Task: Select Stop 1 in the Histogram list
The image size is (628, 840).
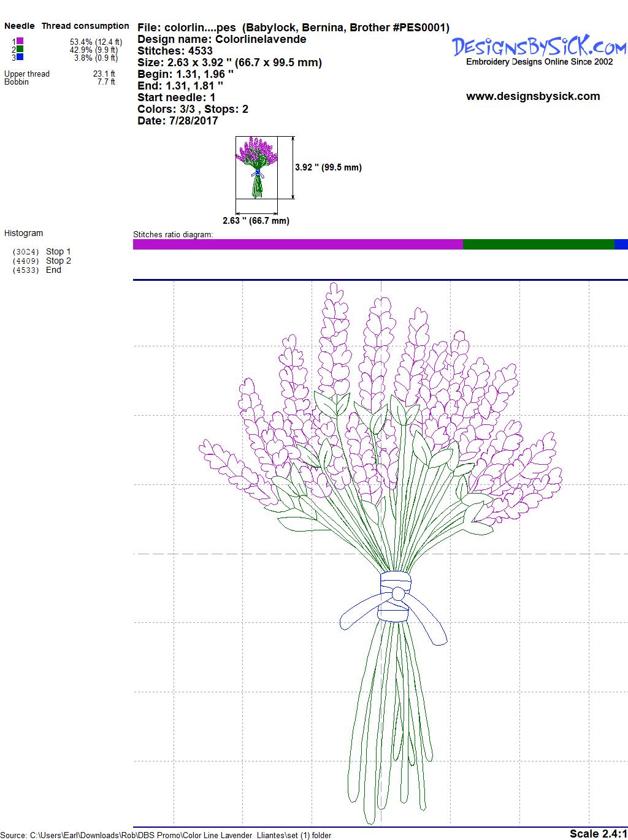Action: 58,251
